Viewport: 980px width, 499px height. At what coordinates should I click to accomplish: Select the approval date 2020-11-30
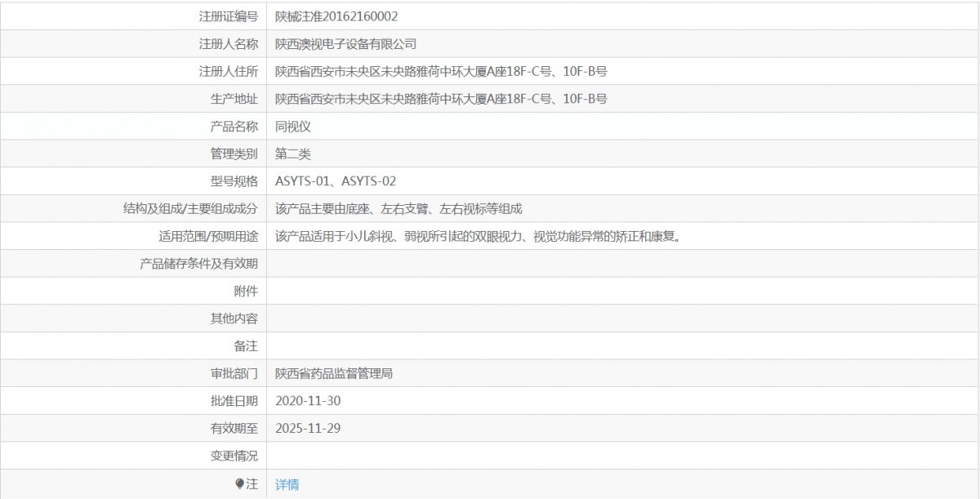(308, 401)
